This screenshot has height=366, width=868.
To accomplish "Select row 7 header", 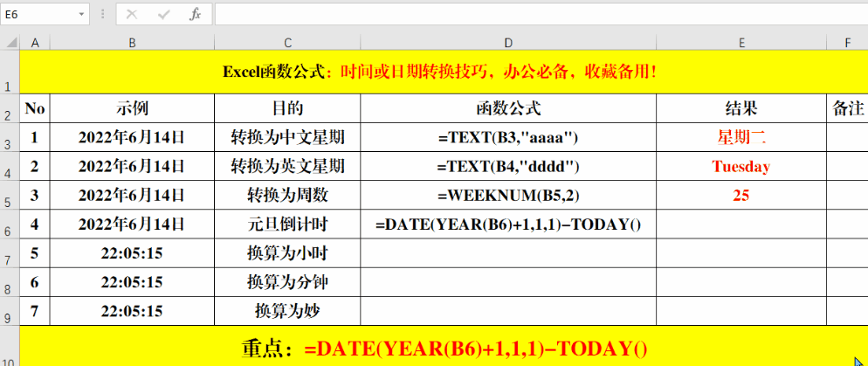I will [10, 253].
